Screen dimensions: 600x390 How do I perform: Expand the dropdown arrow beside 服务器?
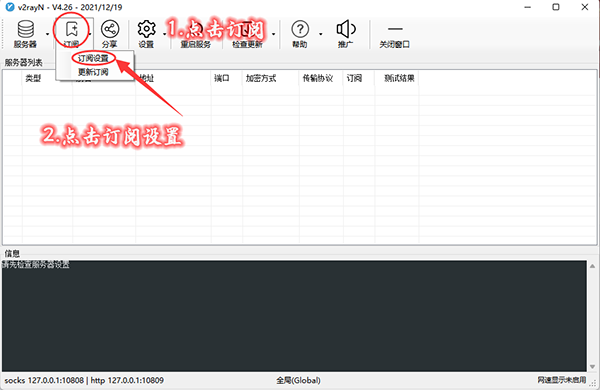tap(47, 34)
